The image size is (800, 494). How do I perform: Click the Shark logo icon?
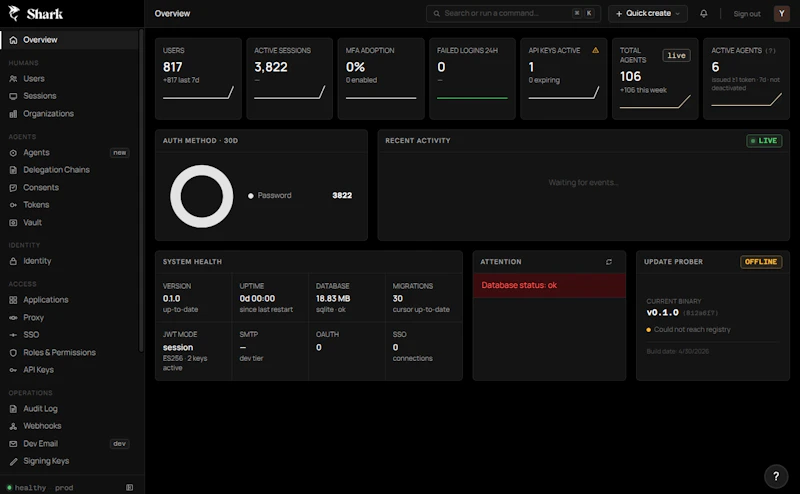[x=14, y=13]
